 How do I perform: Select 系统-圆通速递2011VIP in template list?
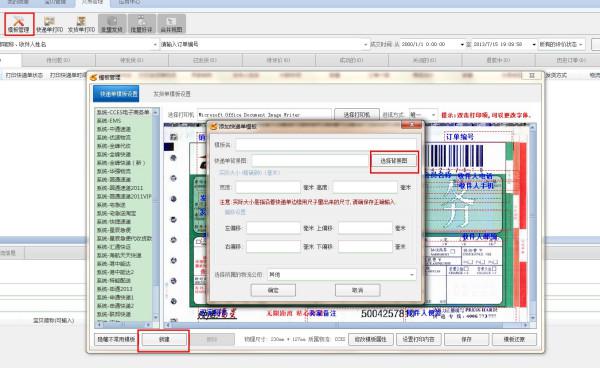point(124,196)
